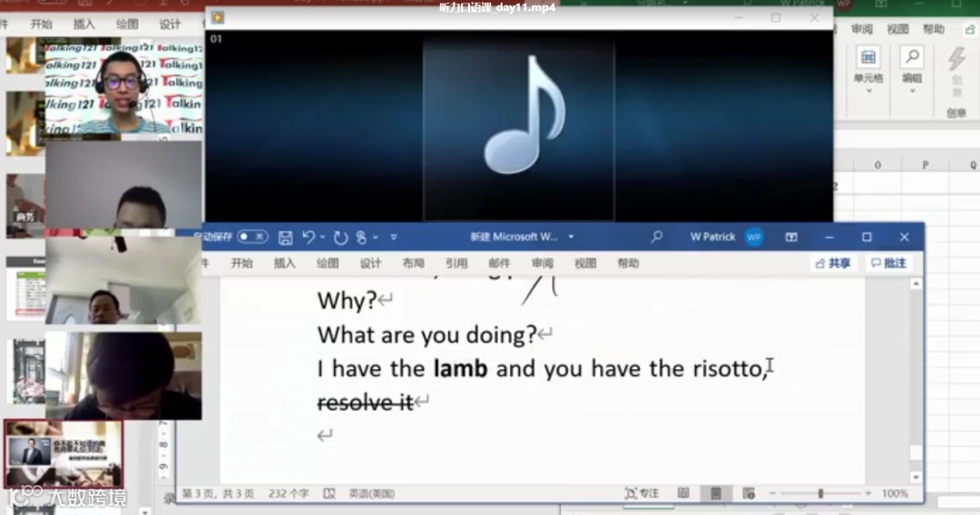Click the touch/mouse mode icon in Word

(x=361, y=238)
